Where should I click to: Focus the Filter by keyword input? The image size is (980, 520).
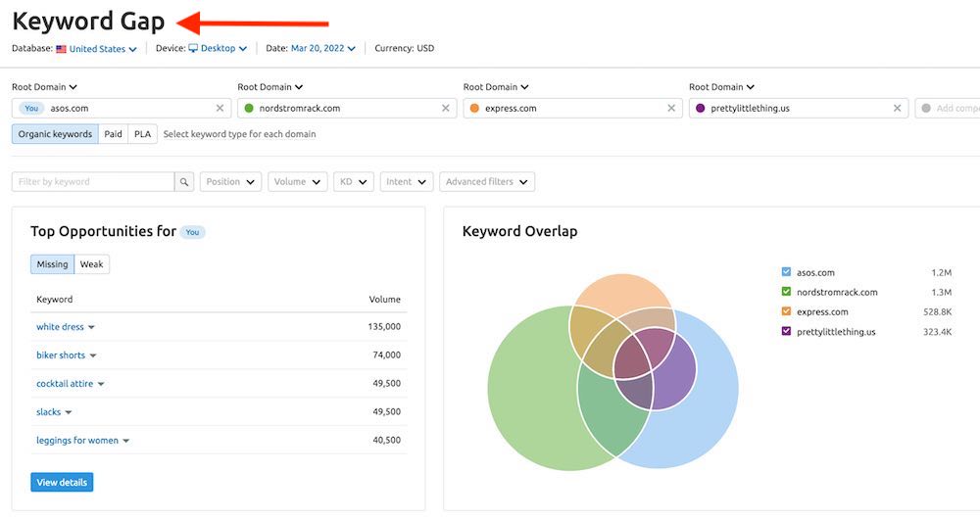point(93,182)
